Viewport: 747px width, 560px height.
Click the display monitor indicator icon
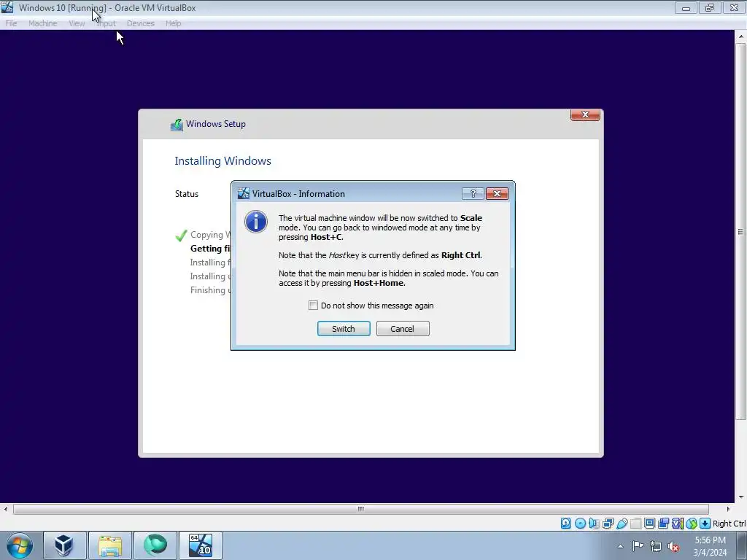coord(649,524)
